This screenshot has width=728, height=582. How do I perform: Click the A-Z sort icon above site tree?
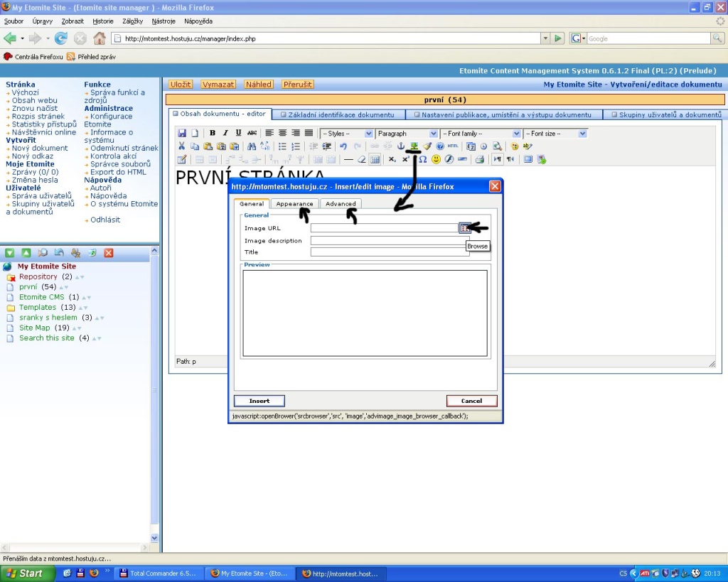click(x=75, y=253)
